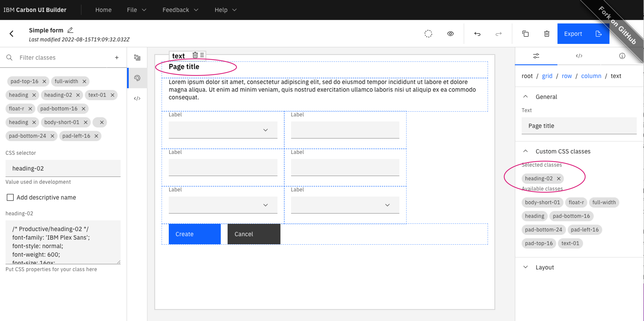Open the palette styles sidebar icon

[137, 78]
